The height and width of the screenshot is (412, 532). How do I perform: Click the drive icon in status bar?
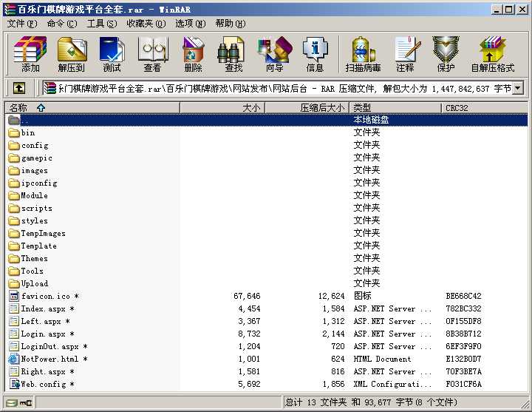pos(12,403)
